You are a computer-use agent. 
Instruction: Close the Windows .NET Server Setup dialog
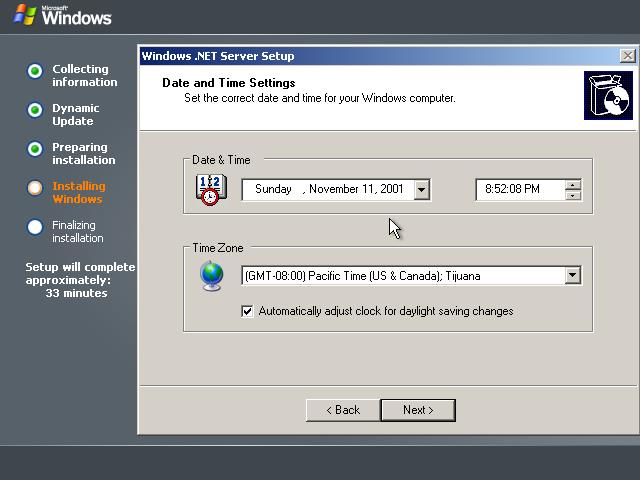pos(627,56)
